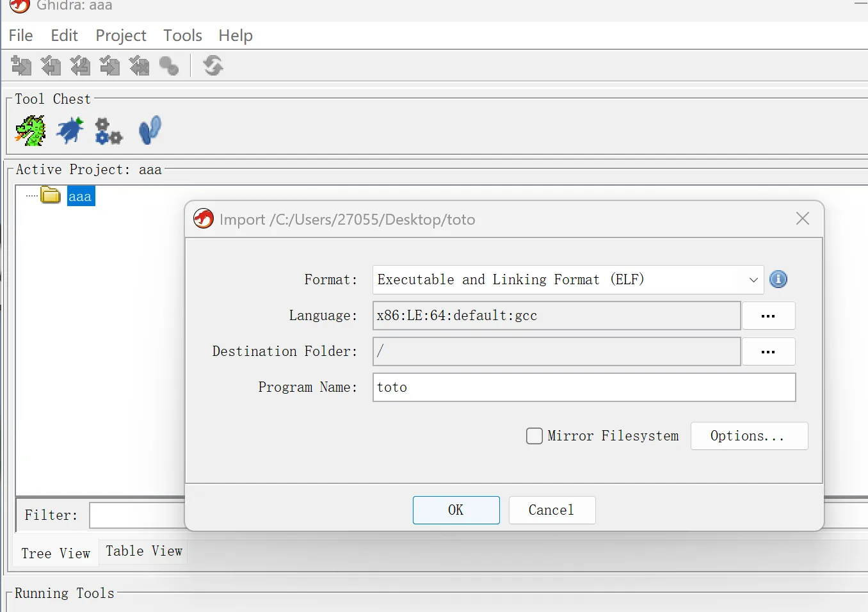Viewport: 868px width, 612px height.
Task: Close the Import dialog with X
Action: (x=803, y=219)
